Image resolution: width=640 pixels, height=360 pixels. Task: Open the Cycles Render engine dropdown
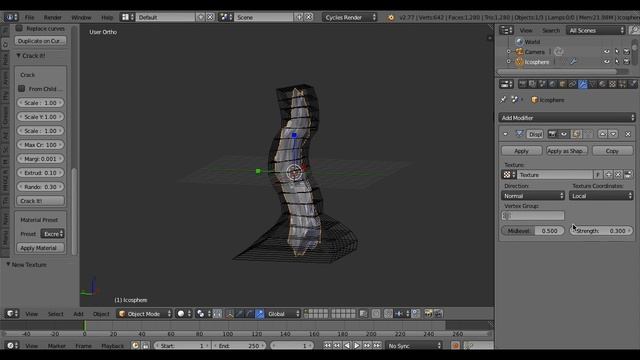coord(350,17)
